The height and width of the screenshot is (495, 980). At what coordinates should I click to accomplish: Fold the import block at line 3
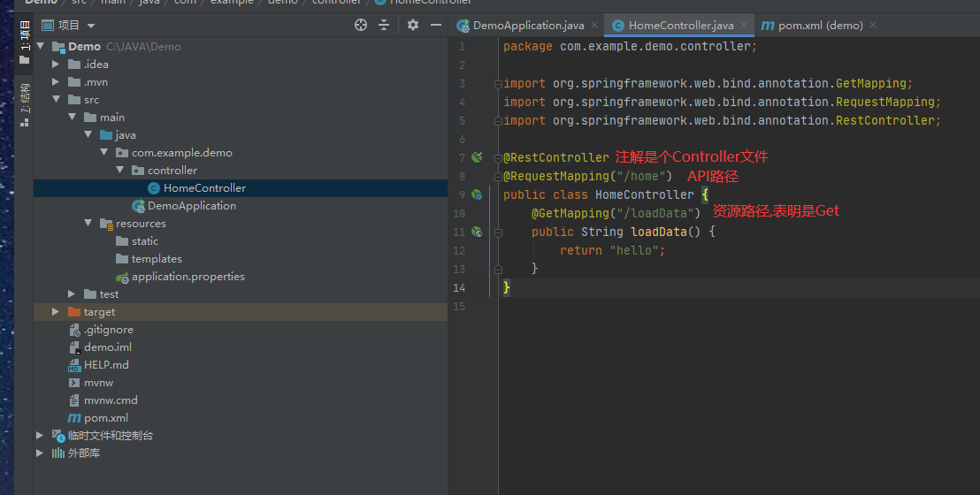498,84
